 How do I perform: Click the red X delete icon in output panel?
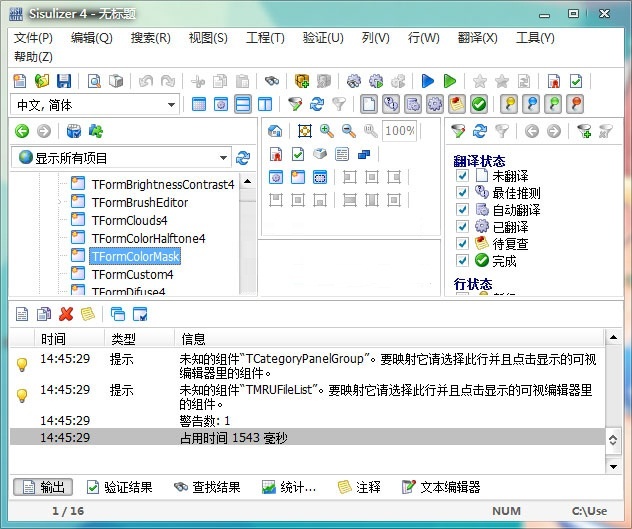(66, 314)
